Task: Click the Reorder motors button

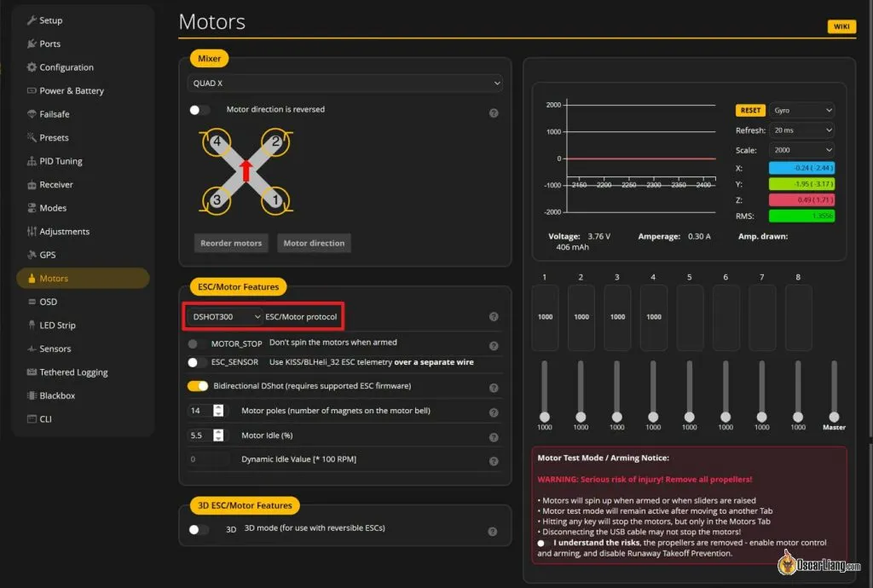Action: [x=231, y=244]
